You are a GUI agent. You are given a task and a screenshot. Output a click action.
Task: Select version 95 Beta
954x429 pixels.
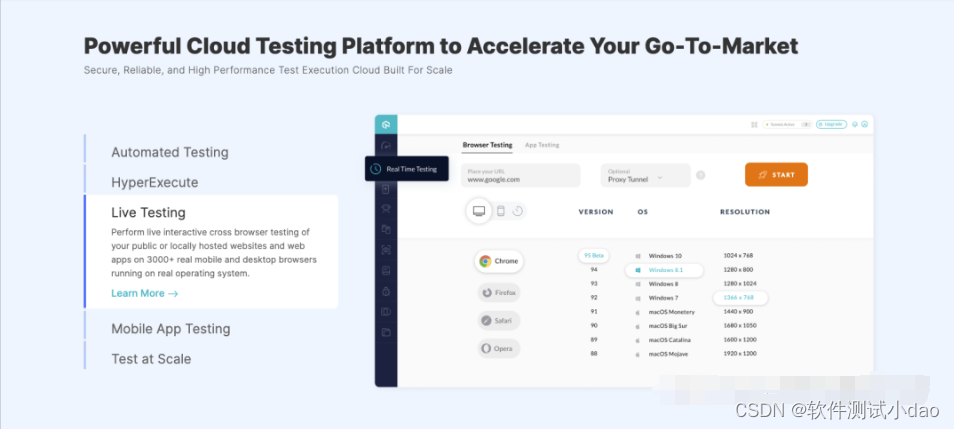pos(594,256)
